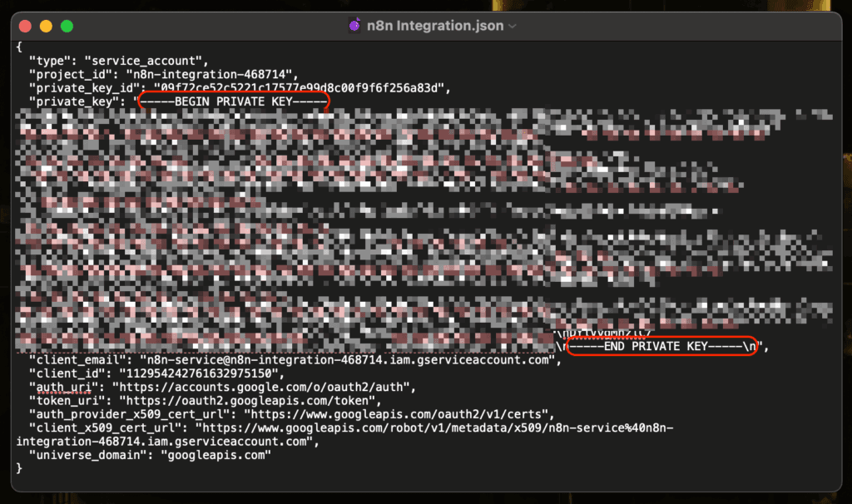Click the purple document icon in title bar
Viewport: 852px width, 504px height.
354,25
